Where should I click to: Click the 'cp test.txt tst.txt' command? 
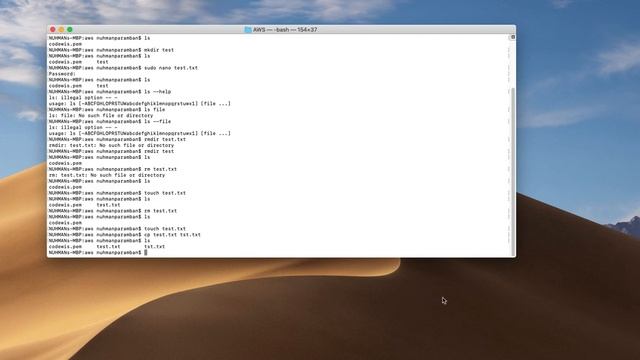[172, 235]
